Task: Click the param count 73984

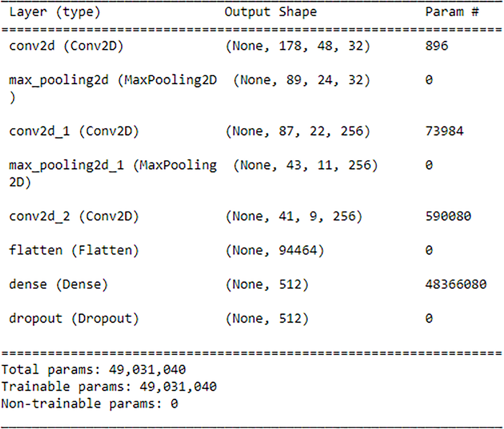Action: [x=444, y=131]
